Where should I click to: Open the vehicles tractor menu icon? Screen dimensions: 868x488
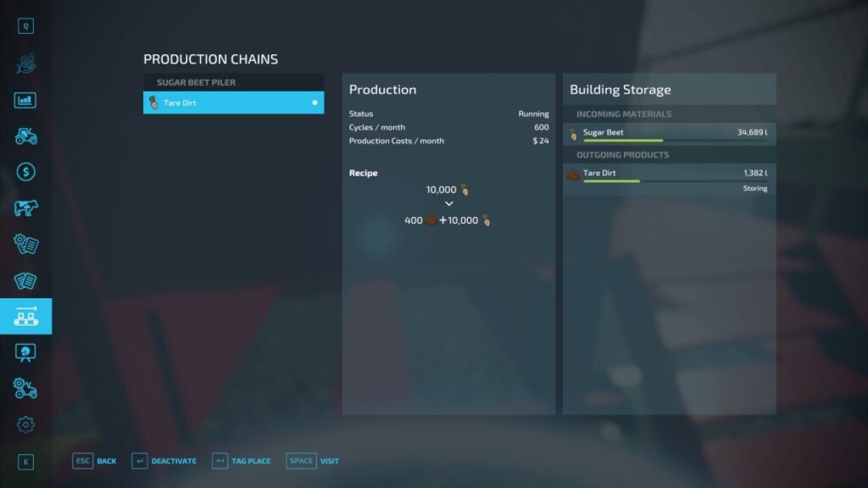coord(25,136)
